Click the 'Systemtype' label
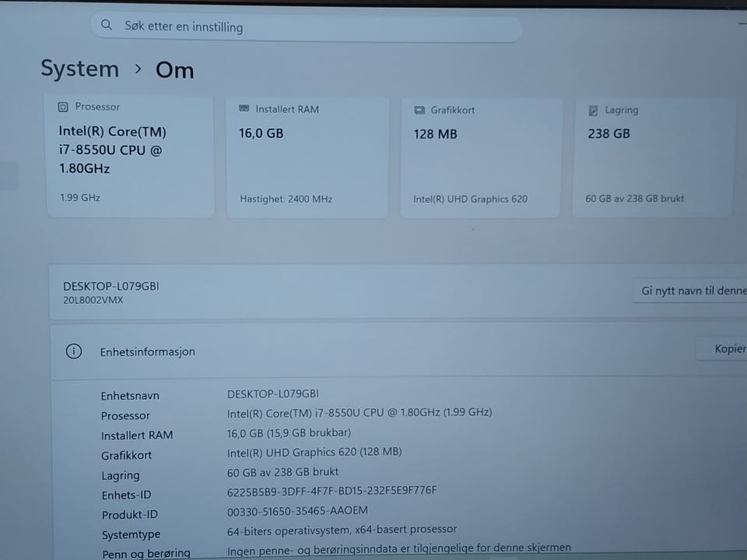Viewport: 747px width, 560px height. point(131,535)
